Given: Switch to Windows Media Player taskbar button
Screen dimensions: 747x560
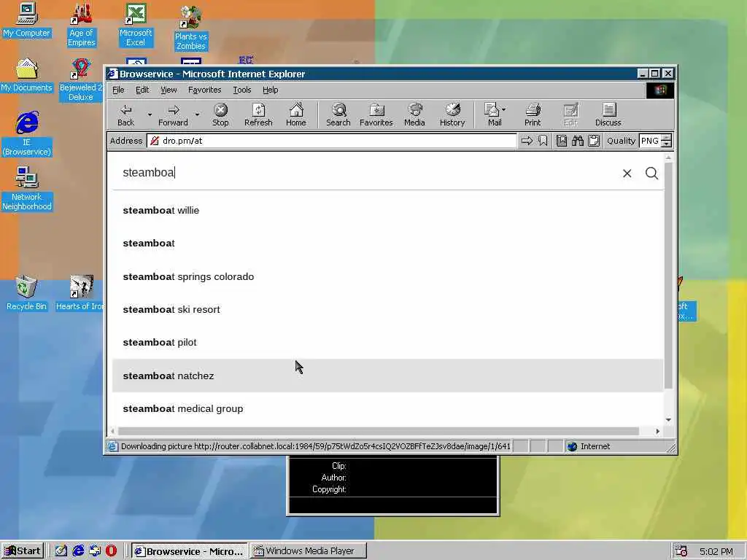Looking at the screenshot, I should 309,551.
